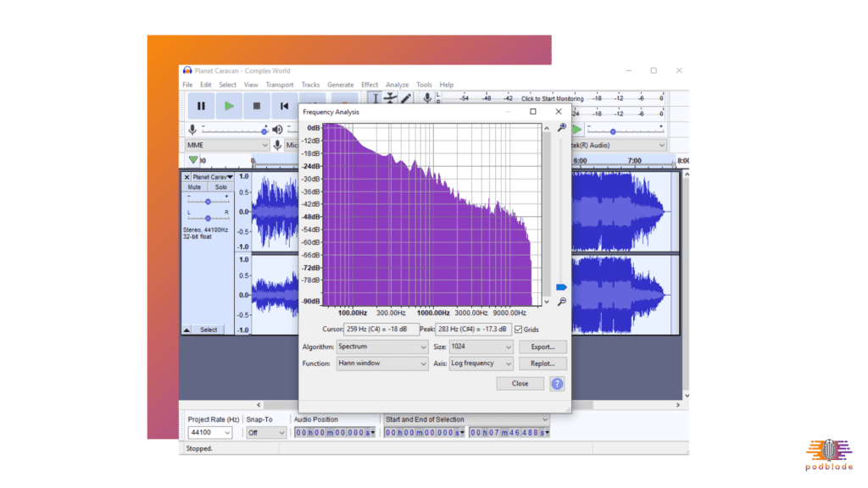868x488 pixels.
Task: Click the Replot... button
Action: point(542,363)
